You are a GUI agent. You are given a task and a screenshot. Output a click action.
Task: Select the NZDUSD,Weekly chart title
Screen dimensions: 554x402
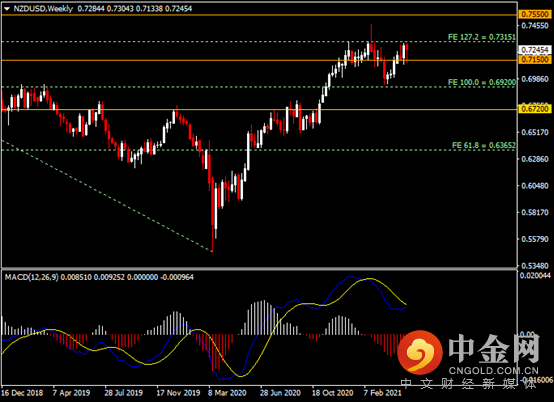43,9
